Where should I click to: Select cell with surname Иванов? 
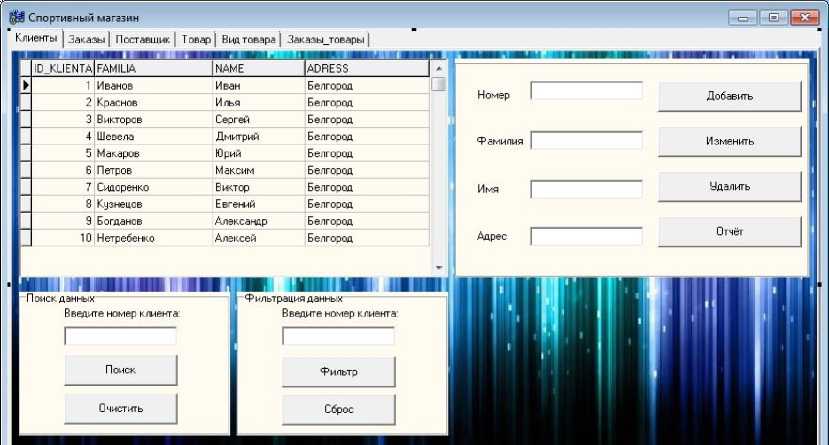click(153, 86)
